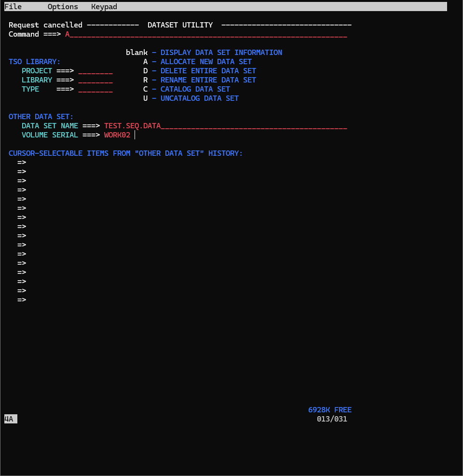
Task: Select 'RENAME ENTIRE DATA SET' option text
Action: coord(208,80)
